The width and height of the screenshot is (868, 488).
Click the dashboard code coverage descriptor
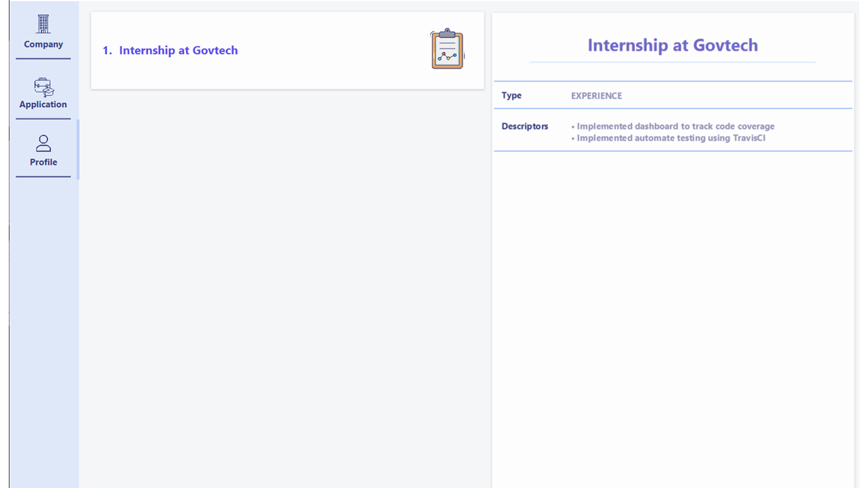click(673, 126)
